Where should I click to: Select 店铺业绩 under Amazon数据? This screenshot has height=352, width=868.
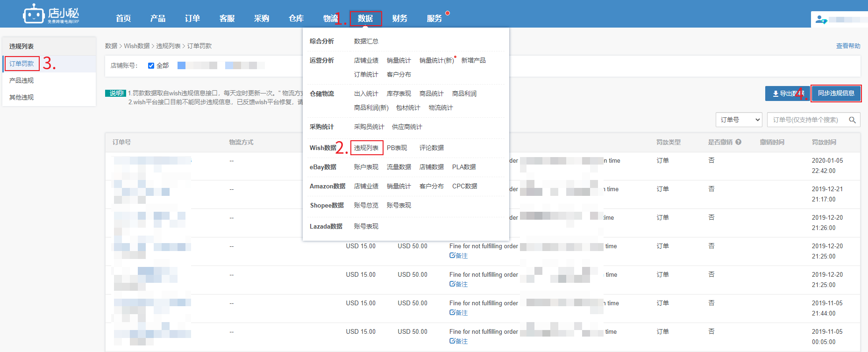point(366,186)
